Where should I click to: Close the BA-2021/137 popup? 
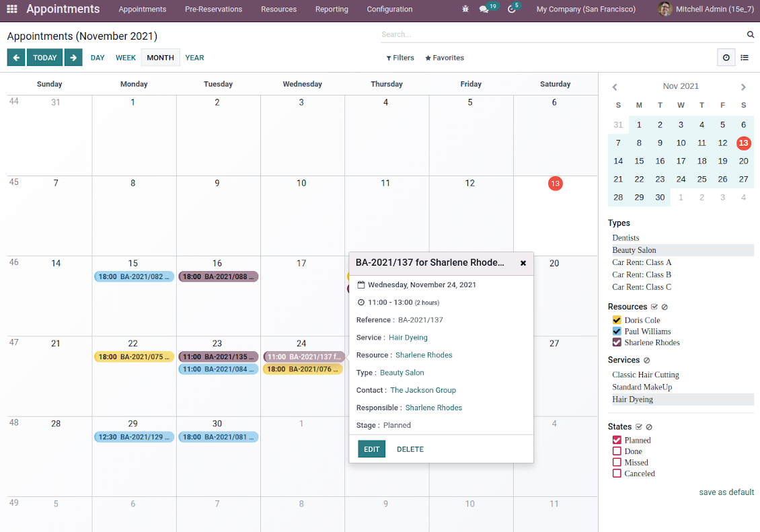click(x=523, y=263)
